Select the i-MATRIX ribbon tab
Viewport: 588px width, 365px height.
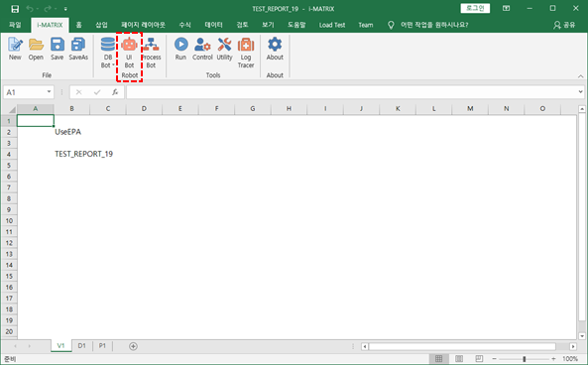tap(50, 25)
